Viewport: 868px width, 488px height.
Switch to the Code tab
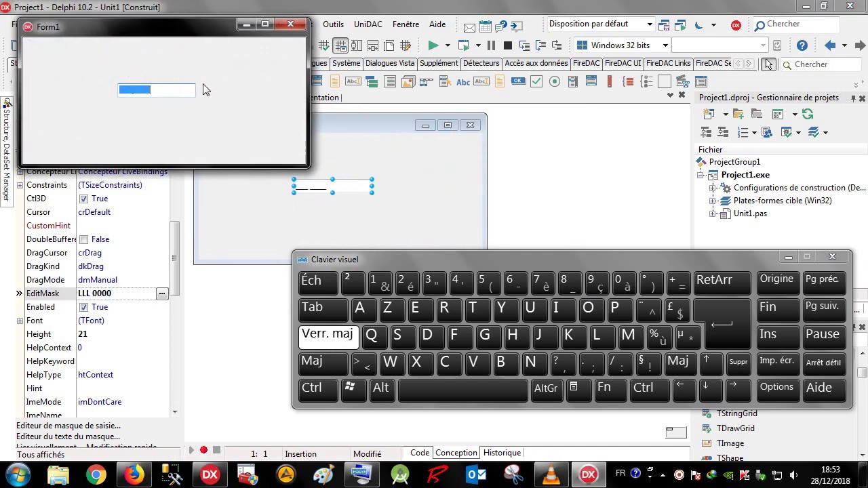point(420,453)
